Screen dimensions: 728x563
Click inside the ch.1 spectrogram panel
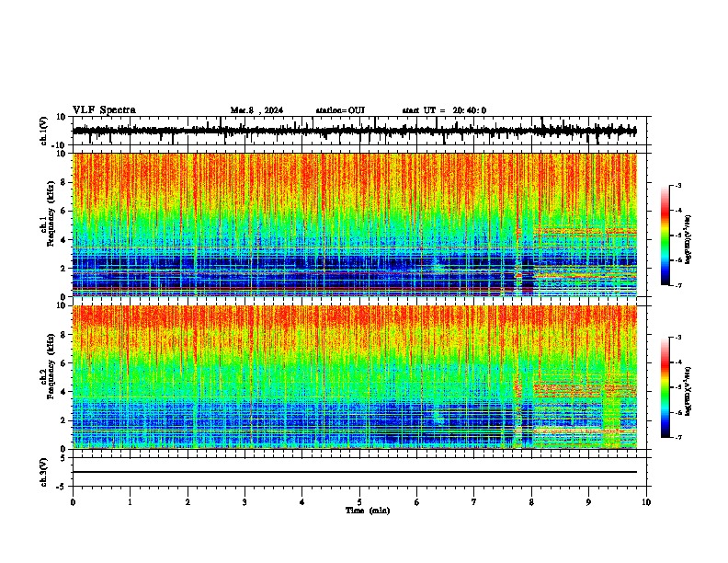coord(354,224)
